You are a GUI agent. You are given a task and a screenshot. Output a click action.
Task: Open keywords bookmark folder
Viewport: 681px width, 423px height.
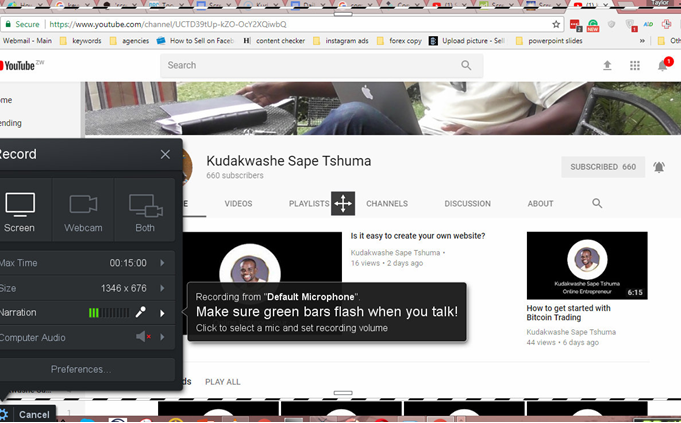click(81, 41)
